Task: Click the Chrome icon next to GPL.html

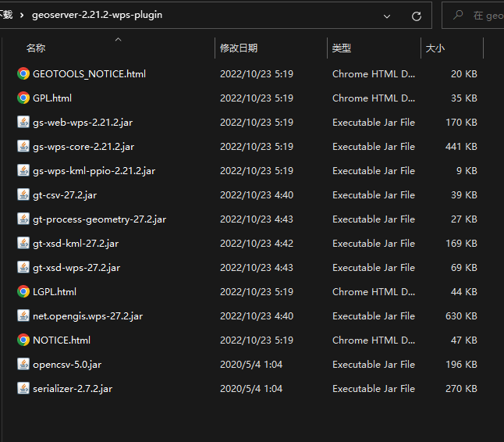Action: (x=23, y=98)
